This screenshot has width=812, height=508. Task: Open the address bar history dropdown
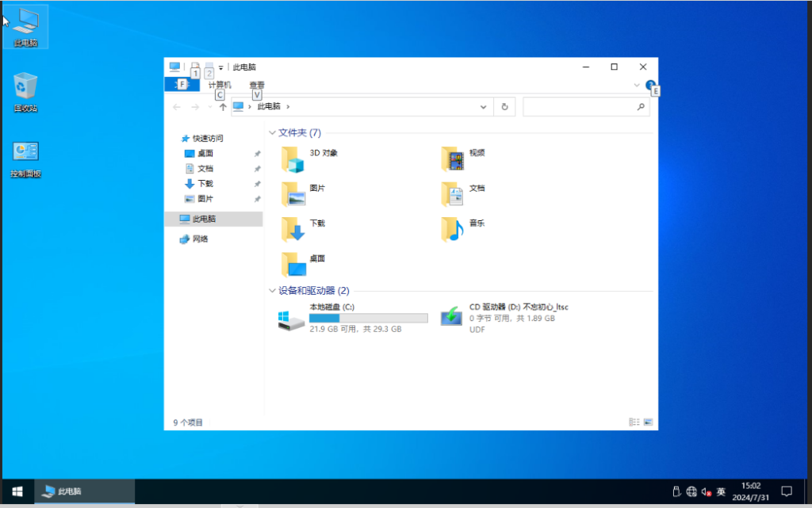click(483, 107)
